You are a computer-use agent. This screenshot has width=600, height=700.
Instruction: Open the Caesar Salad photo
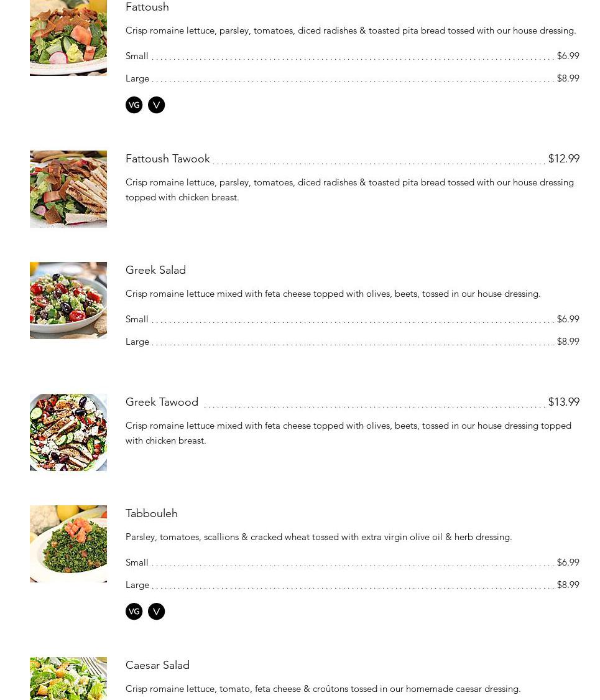(x=68, y=679)
